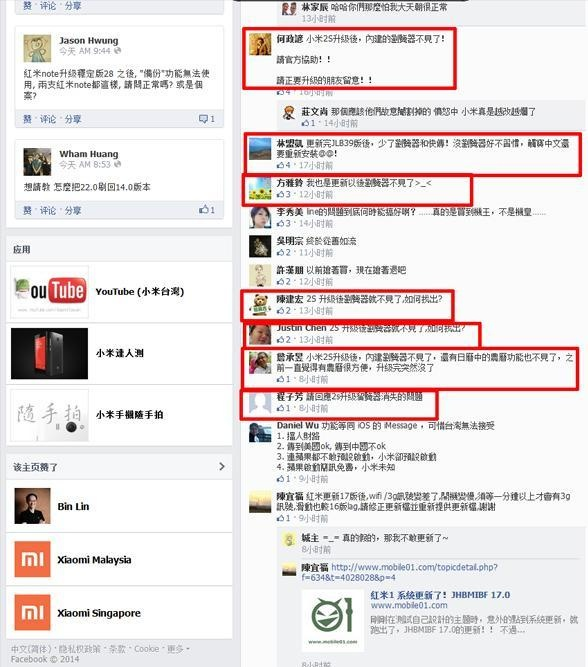Click like icon under 林盟凱's comment
The image size is (588, 667).
[x=280, y=165]
